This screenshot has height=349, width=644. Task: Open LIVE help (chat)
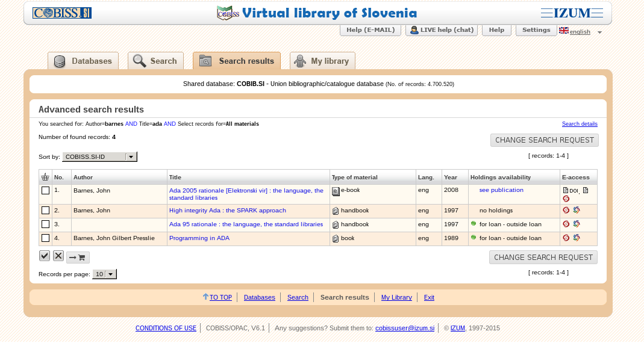coord(442,30)
